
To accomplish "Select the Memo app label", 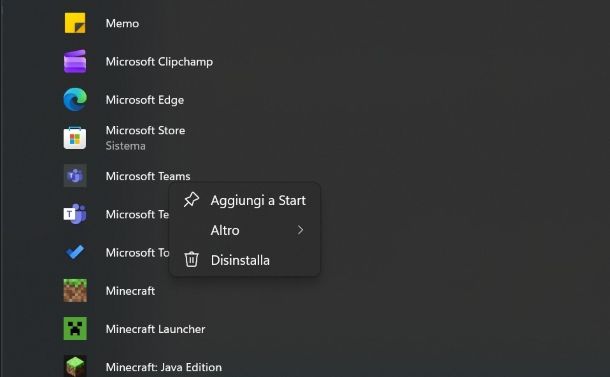I will (x=122, y=23).
